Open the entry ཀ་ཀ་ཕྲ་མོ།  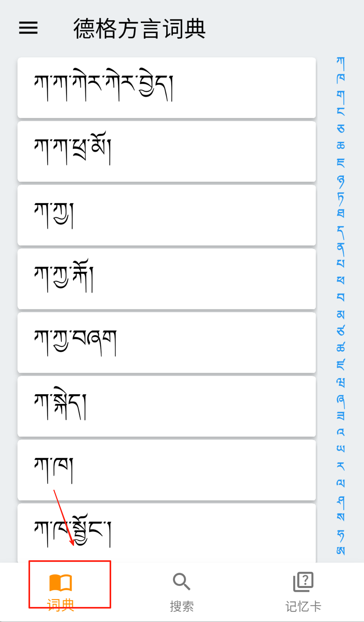167,151
